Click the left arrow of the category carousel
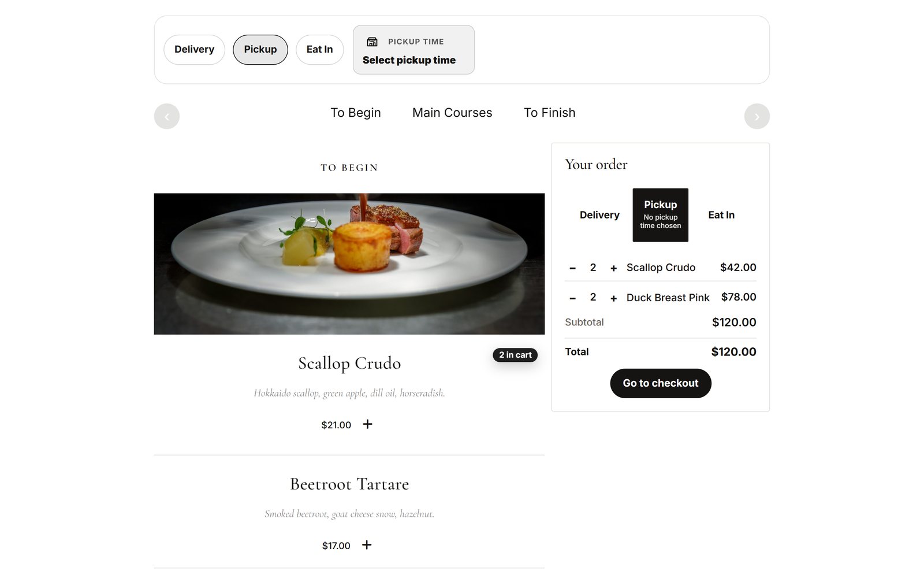This screenshot has height=578, width=924. [x=167, y=116]
